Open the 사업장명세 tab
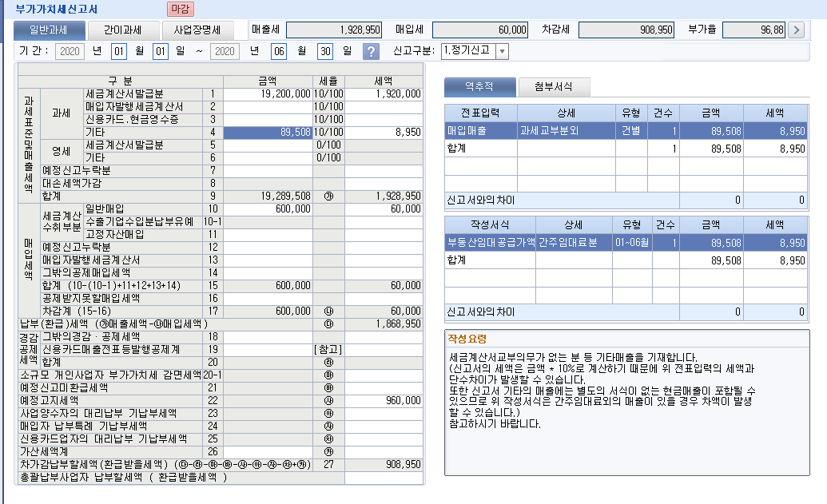 click(x=197, y=30)
